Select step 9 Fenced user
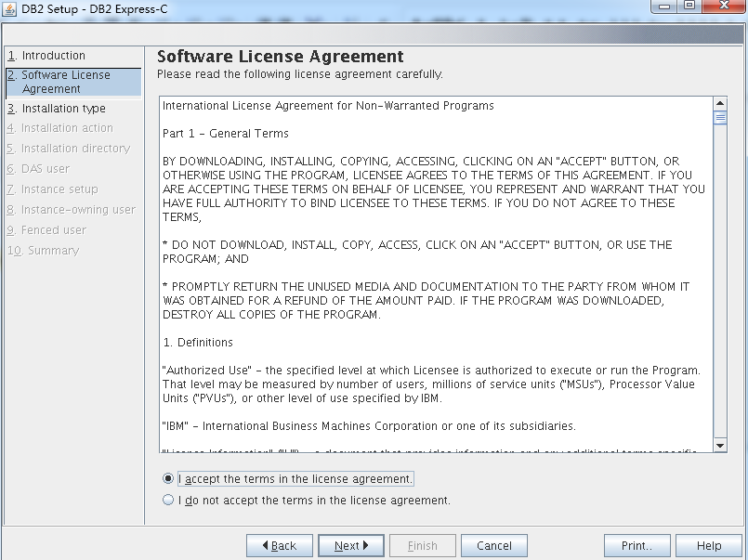748x560 pixels. tap(46, 230)
